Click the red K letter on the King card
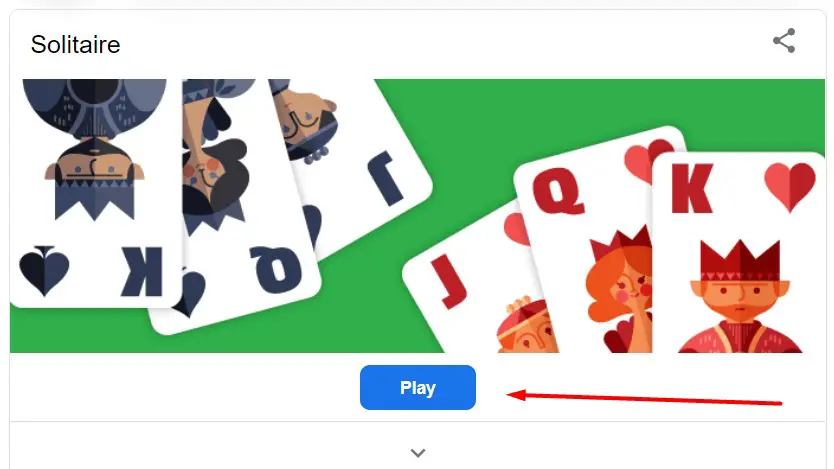The height and width of the screenshot is (469, 834). click(692, 188)
